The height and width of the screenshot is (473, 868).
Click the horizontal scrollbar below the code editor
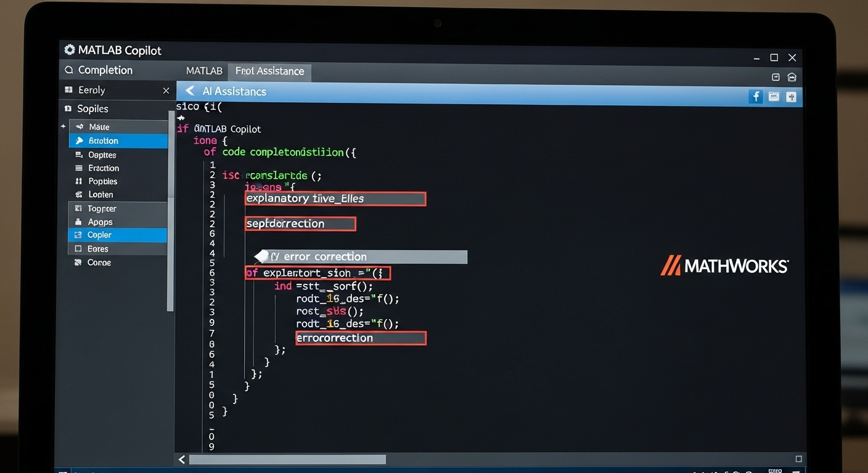[287, 459]
